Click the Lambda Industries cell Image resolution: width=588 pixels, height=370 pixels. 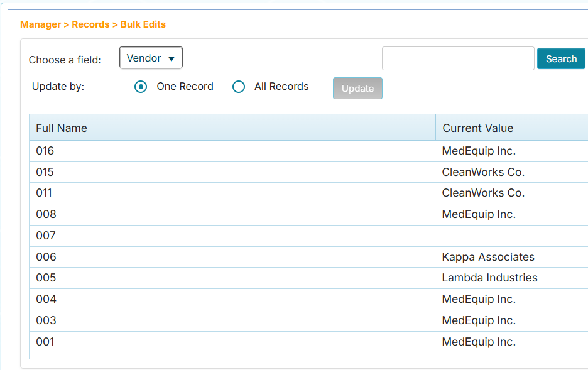489,278
